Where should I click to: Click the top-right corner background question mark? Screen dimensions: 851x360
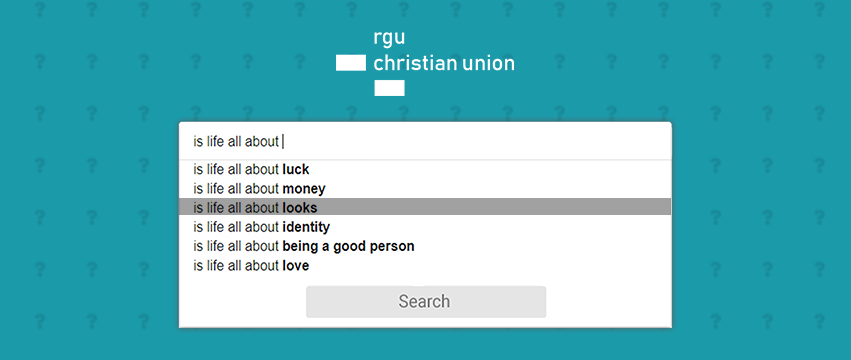820,9
